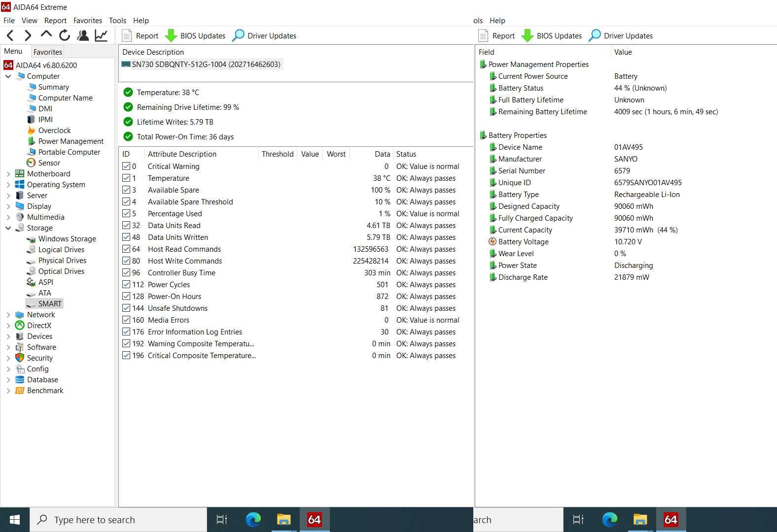
Task: Switch to the Menu tab
Action: point(13,51)
